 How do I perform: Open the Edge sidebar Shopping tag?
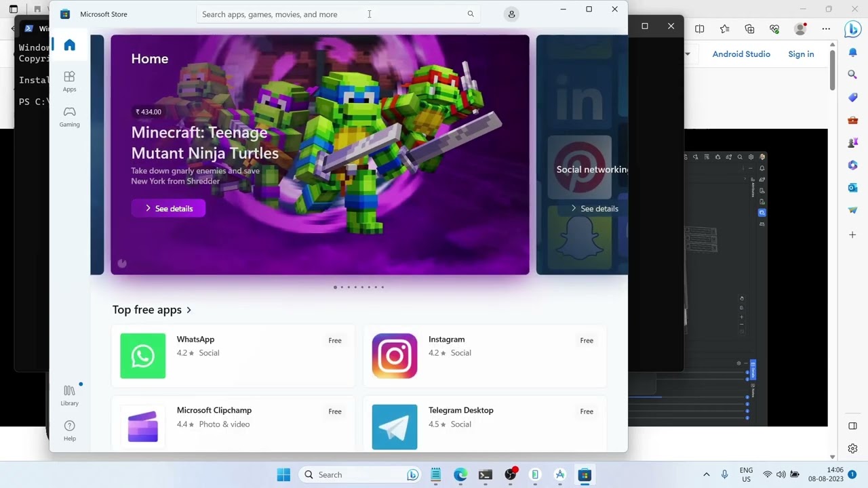pos(853,98)
